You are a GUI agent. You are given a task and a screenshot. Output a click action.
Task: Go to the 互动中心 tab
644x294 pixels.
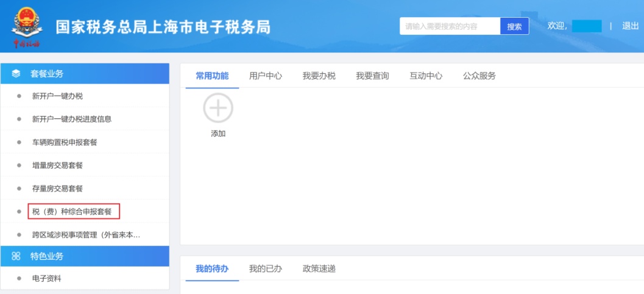point(426,76)
